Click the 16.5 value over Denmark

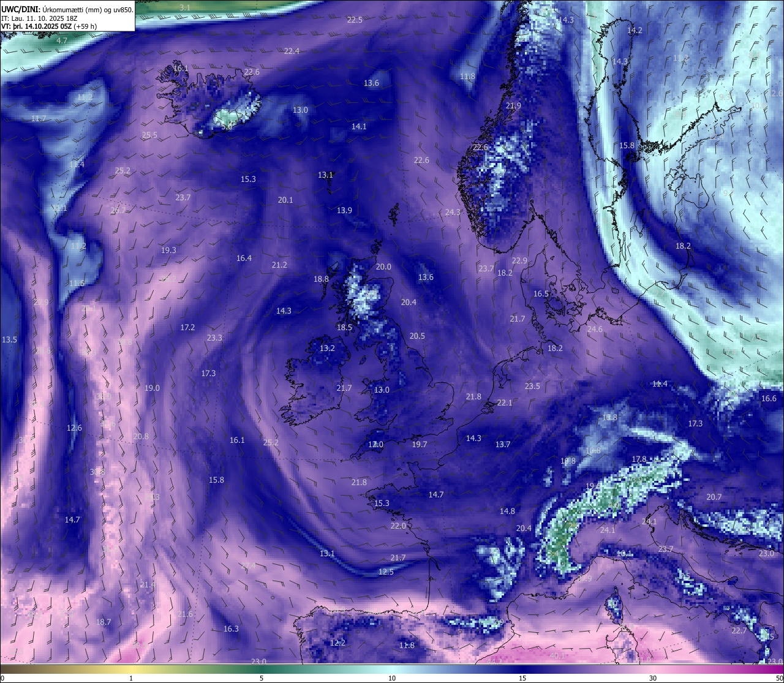point(541,294)
